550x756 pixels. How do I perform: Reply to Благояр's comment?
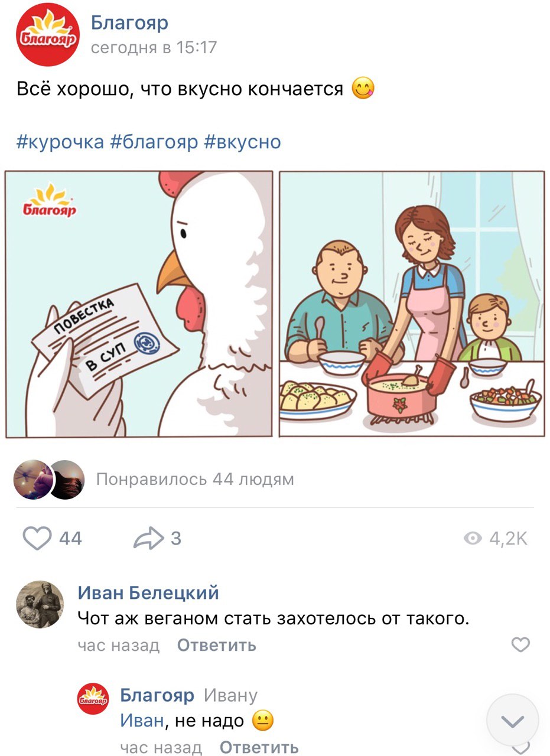(259, 747)
